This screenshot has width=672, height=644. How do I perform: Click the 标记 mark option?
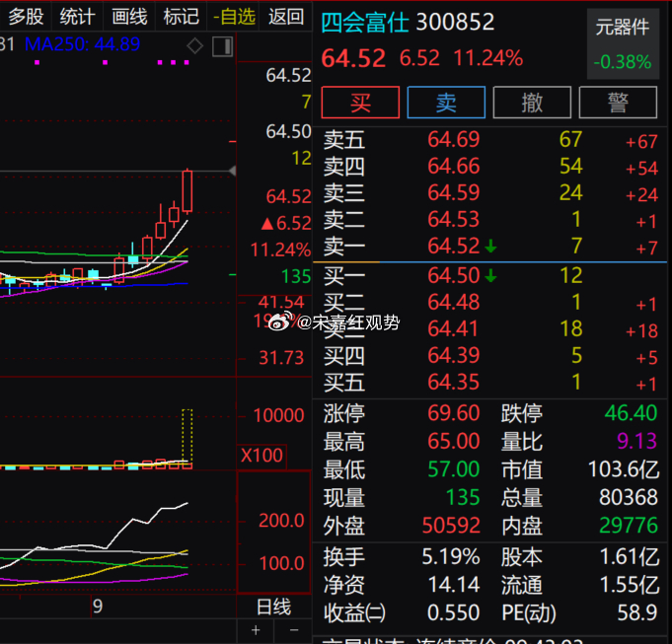tap(181, 16)
